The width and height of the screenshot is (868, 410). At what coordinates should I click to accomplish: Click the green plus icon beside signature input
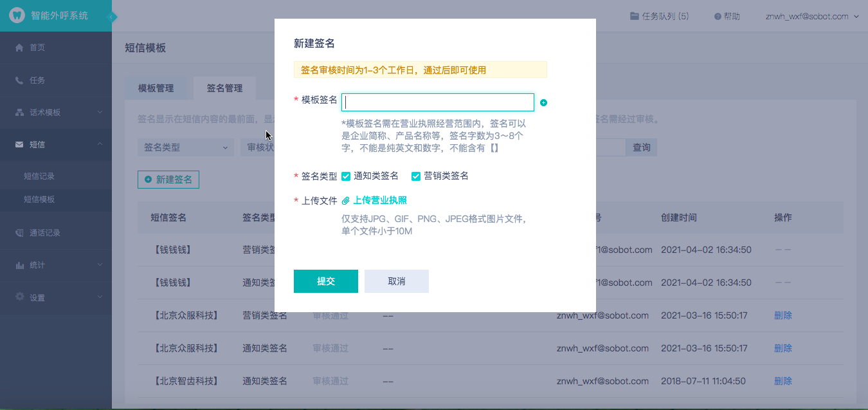pos(543,103)
